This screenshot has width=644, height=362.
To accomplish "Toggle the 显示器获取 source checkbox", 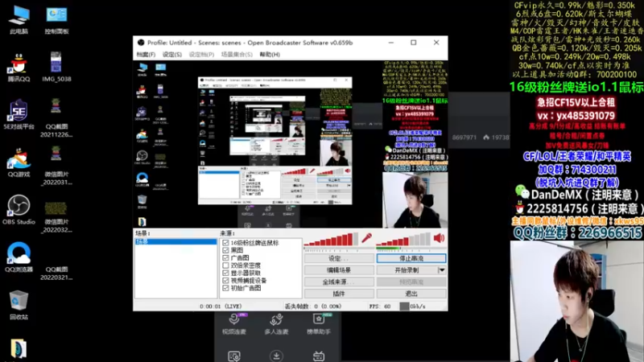I will pyautogui.click(x=225, y=273).
